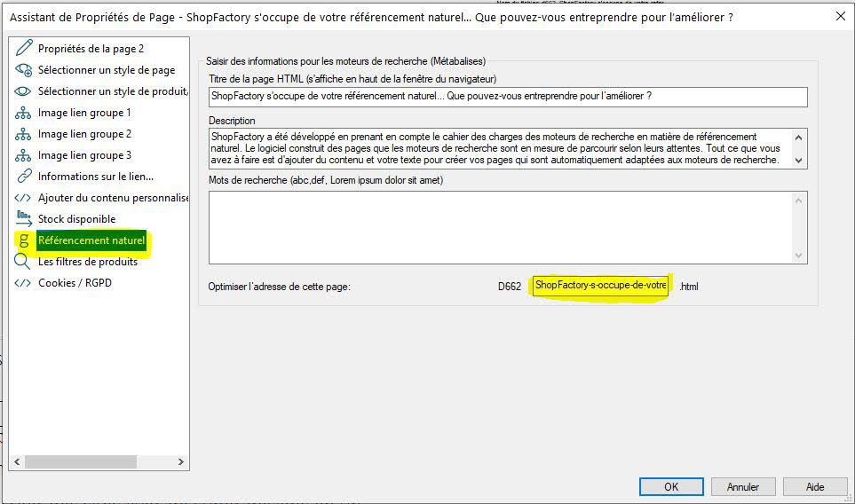Click the code icon beside Cookies / RGPD
The width and height of the screenshot is (855, 504).
click(x=23, y=283)
